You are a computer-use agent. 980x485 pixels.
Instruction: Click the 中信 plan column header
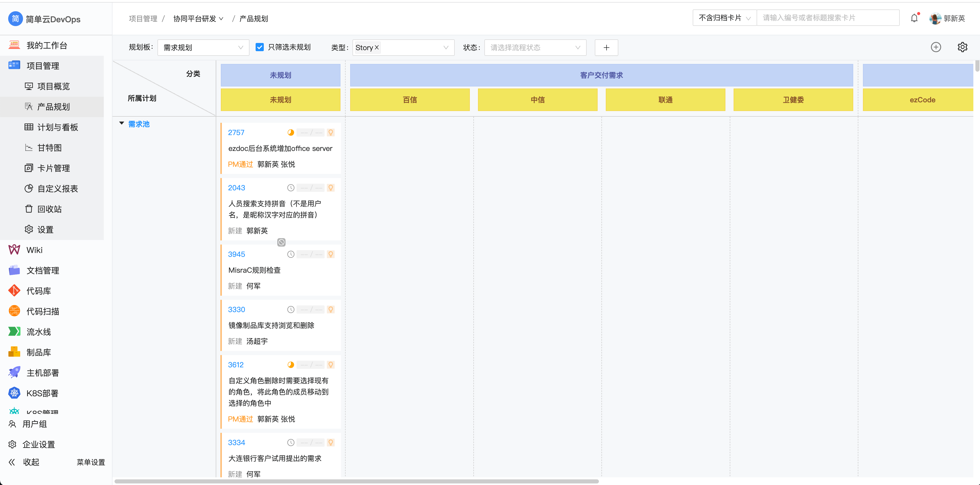[x=538, y=100]
